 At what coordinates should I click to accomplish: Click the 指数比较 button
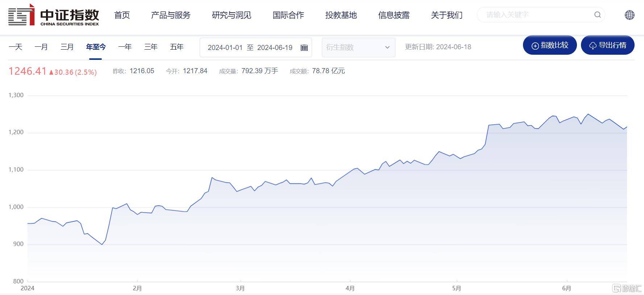[550, 45]
